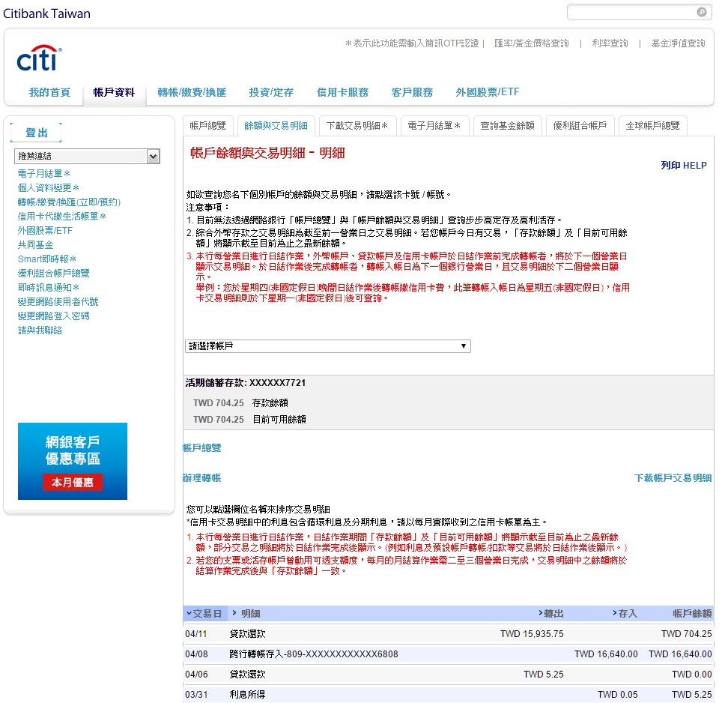Switch to the 查詢基金餘額 sub-tab

(x=507, y=125)
